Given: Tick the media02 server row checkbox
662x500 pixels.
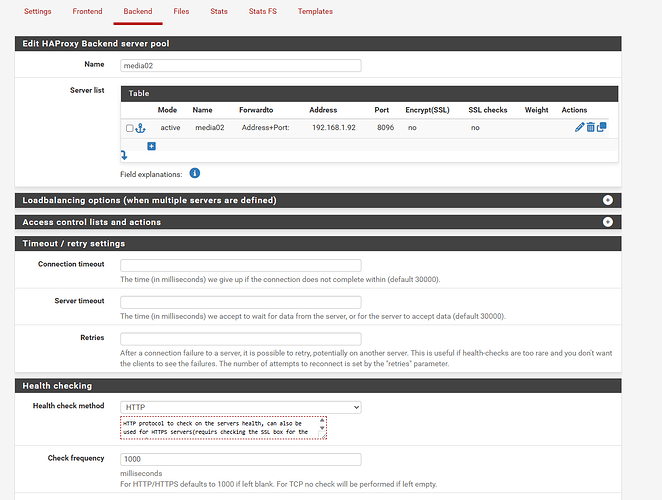Looking at the screenshot, I should pyautogui.click(x=129, y=128).
